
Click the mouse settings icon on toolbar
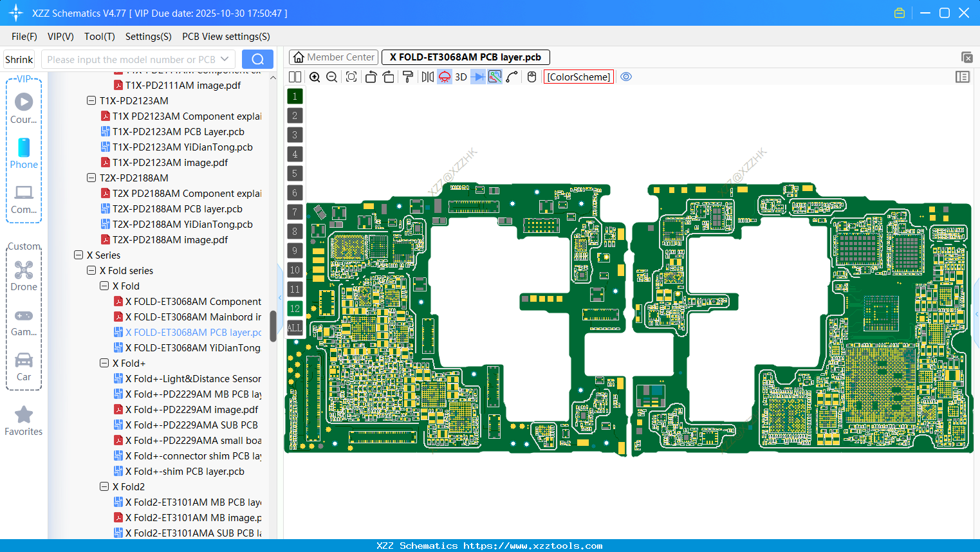point(532,77)
